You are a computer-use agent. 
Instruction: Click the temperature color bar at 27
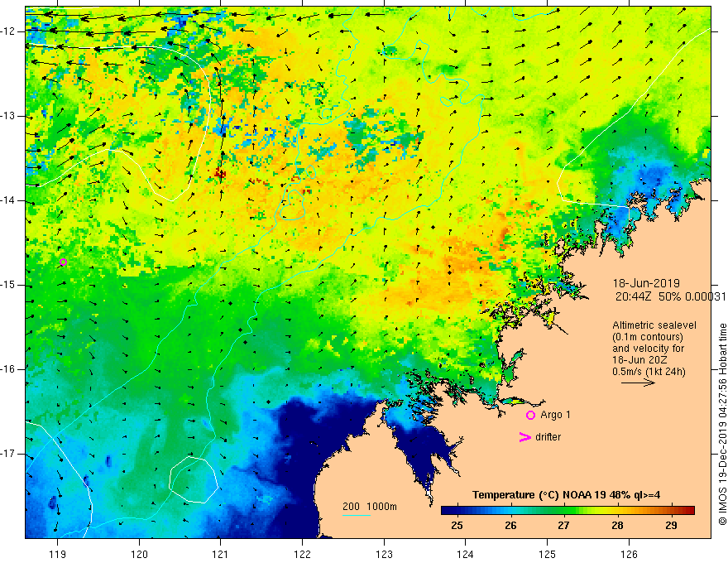point(564,511)
